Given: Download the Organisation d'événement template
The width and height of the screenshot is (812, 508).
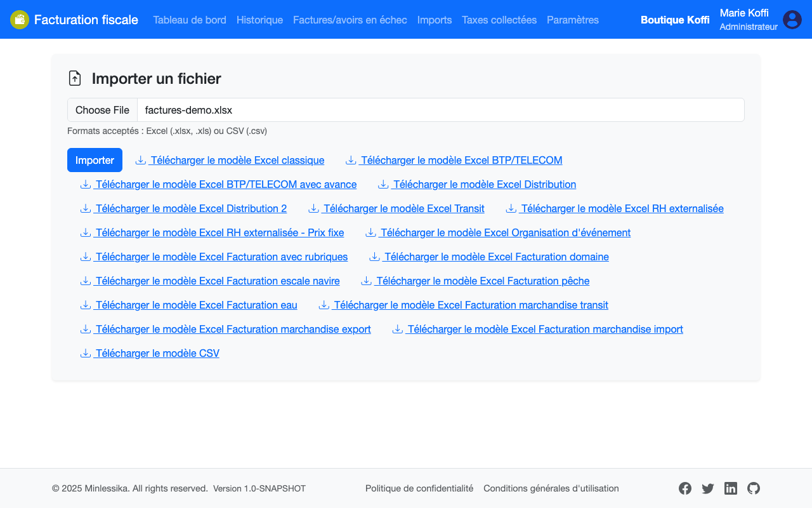Looking at the screenshot, I should 498,232.
